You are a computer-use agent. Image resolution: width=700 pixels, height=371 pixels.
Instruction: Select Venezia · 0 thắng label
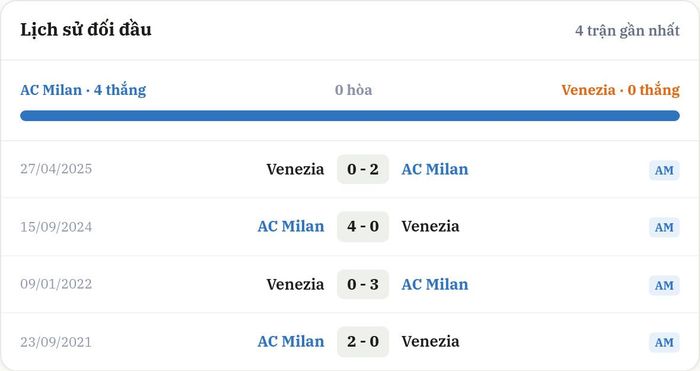coord(621,90)
